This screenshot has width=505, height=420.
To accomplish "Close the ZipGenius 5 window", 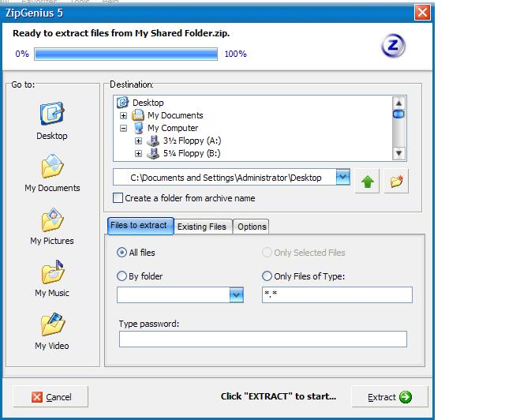I will coord(422,13).
